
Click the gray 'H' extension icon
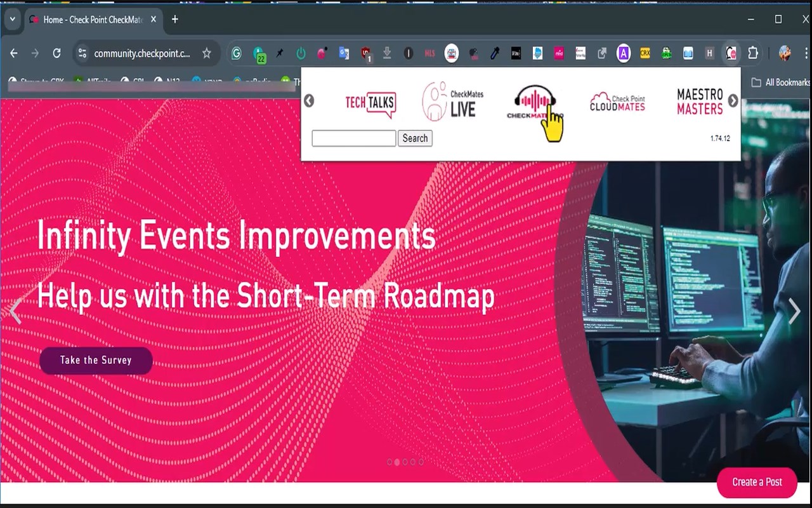tap(710, 53)
